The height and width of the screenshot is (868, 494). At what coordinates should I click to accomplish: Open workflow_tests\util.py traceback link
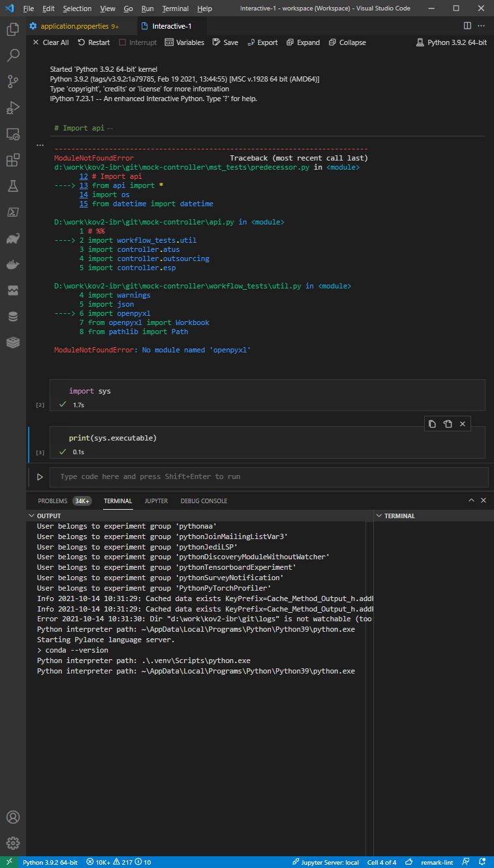pos(179,286)
